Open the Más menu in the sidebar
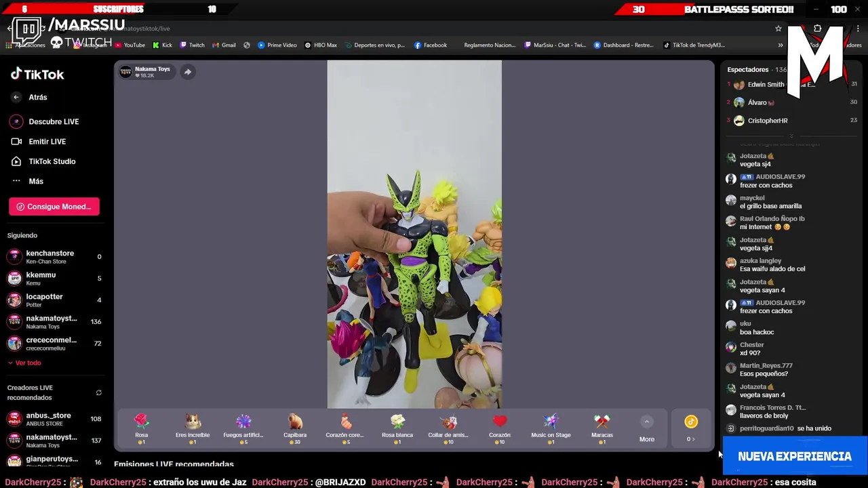The image size is (868, 488). click(27, 181)
